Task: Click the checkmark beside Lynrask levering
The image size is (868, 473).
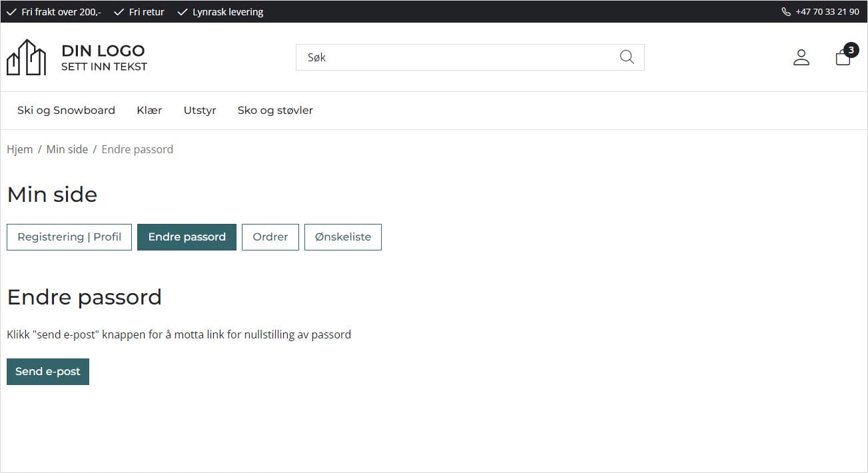Action: [x=183, y=12]
